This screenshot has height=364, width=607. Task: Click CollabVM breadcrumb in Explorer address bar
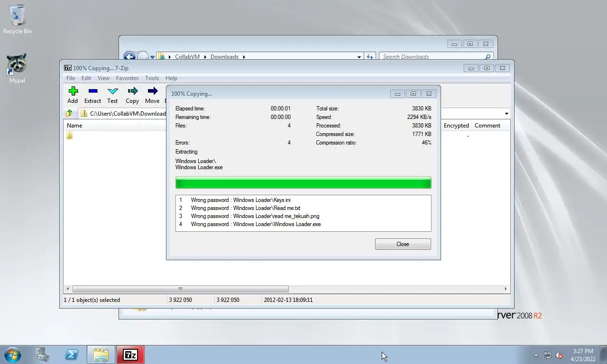[x=187, y=57]
